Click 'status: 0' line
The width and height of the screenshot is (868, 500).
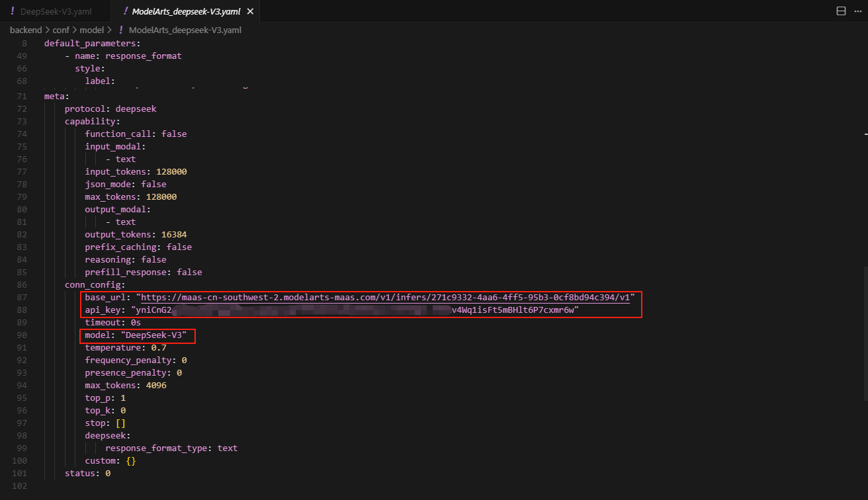pyautogui.click(x=87, y=473)
